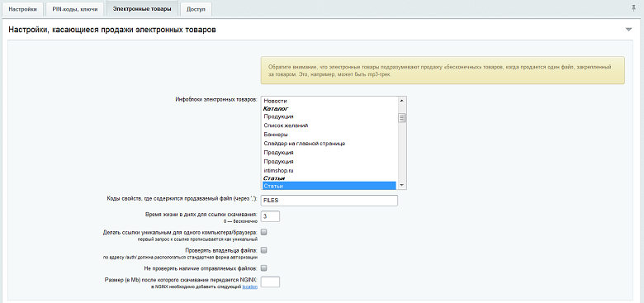Collapse the electronic goods settings section arrow
This screenshot has height=303, width=644.
(x=628, y=30)
